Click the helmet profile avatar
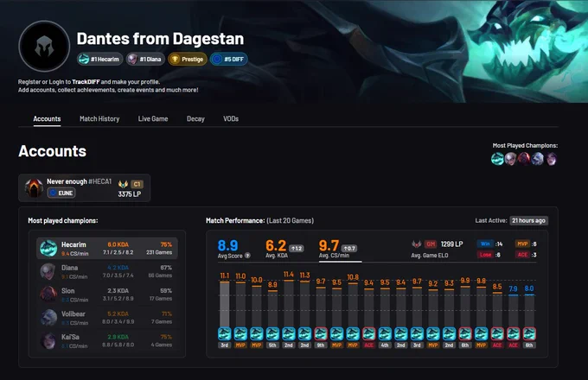This screenshot has width=588, height=380. pos(44,46)
